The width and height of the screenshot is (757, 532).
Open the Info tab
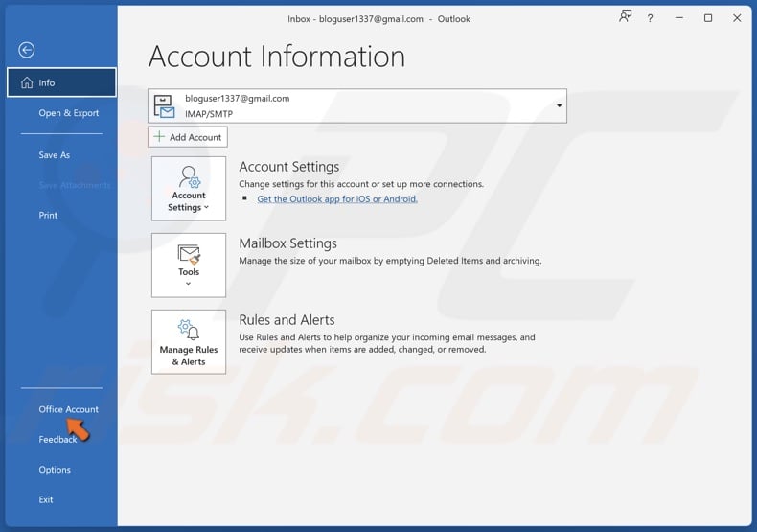tap(61, 82)
